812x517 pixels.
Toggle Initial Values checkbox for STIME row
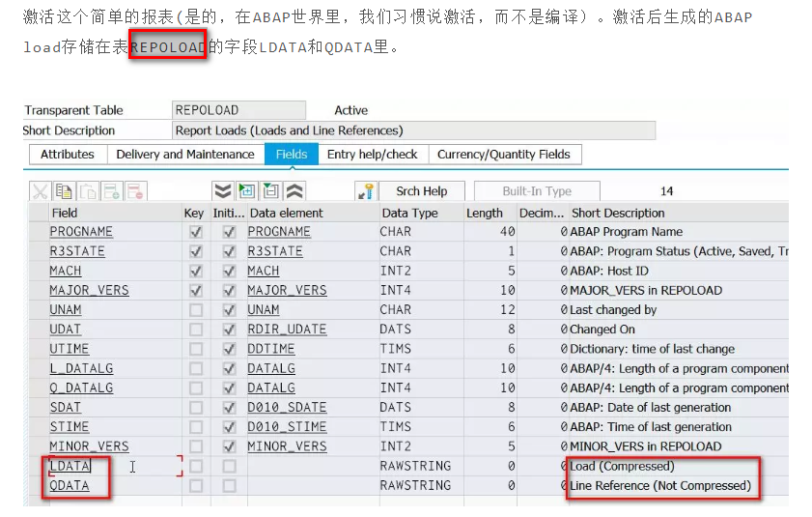tap(229, 427)
